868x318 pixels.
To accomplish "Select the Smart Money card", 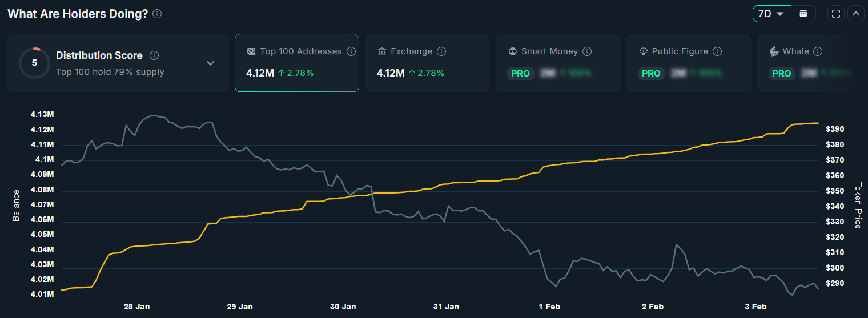I will 557,63.
